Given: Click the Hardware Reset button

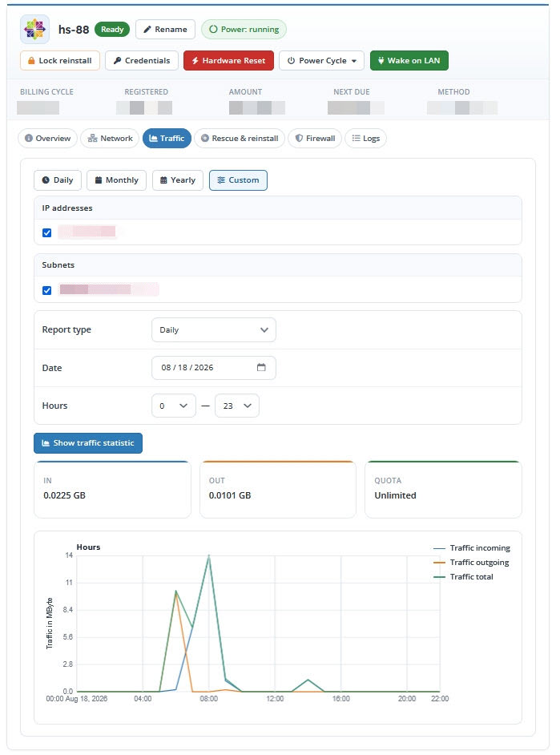Looking at the screenshot, I should 228,61.
